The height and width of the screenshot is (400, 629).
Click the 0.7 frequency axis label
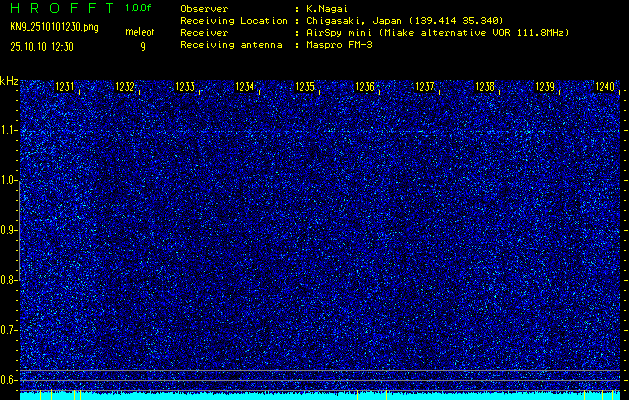pos(9,329)
